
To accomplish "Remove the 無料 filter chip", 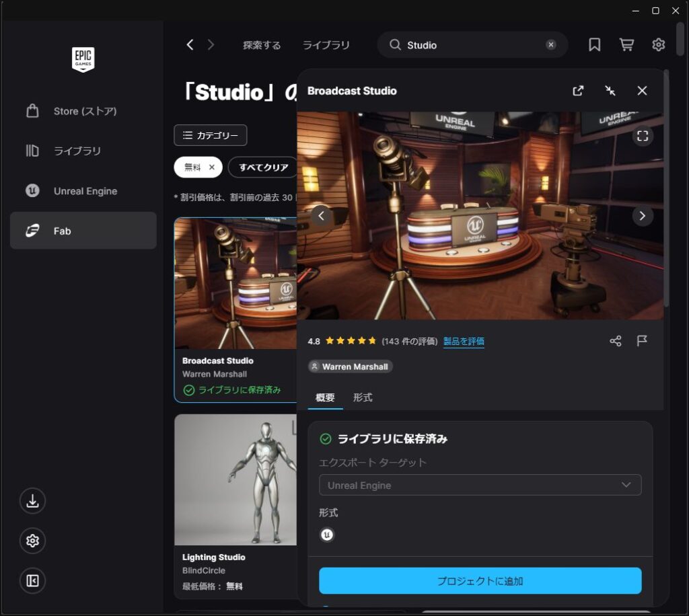I will point(211,167).
